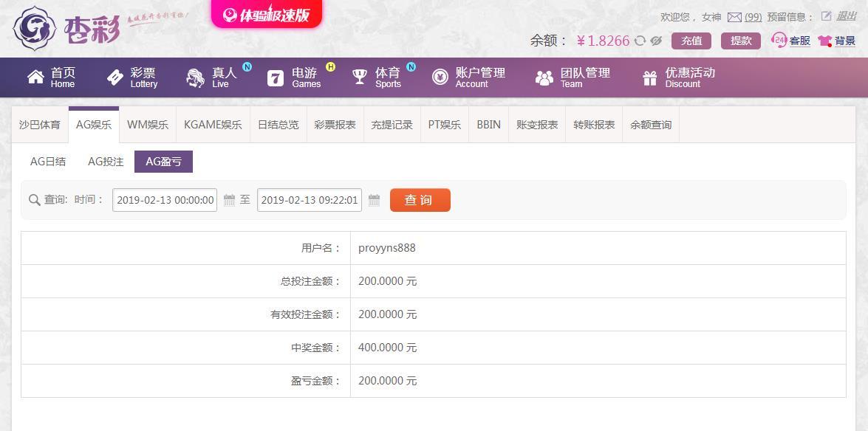Go to Home 首页 in navigation
Viewport: 868px width, 431px height.
pyautogui.click(x=51, y=77)
